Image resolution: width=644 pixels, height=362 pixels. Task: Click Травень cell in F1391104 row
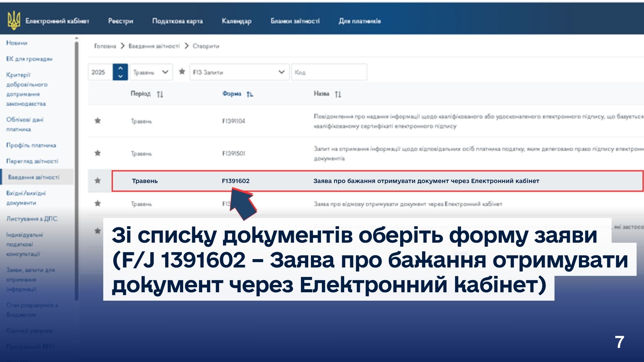tap(141, 121)
